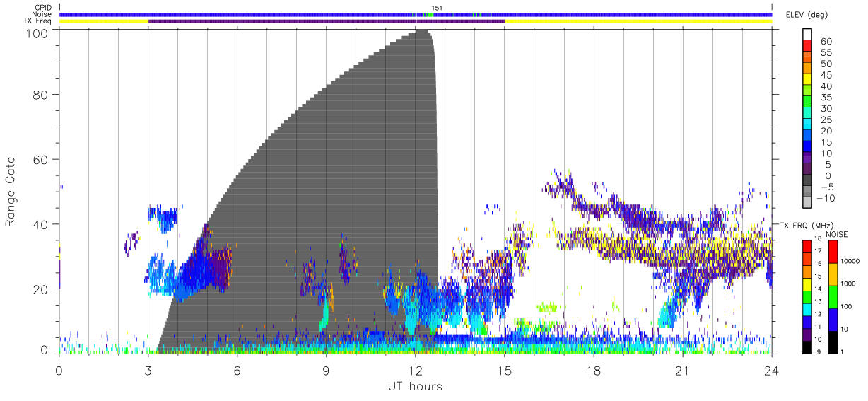The width and height of the screenshot is (868, 401).
Task: Click the '55' label on the ELEV colorbar
Action: pyautogui.click(x=826, y=52)
